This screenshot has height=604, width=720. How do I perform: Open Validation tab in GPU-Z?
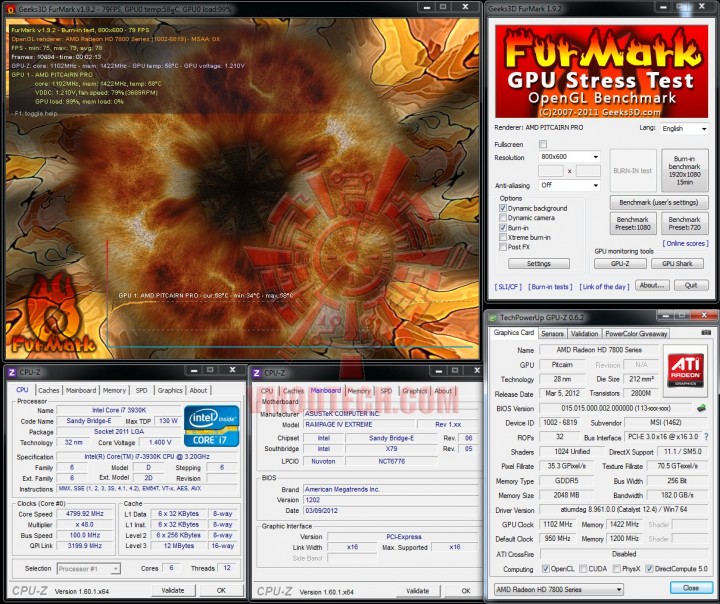point(585,334)
